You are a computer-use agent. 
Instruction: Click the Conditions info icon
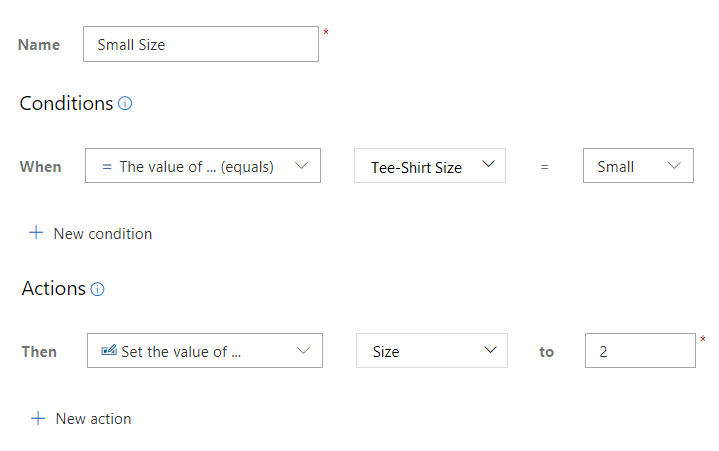pos(125,103)
